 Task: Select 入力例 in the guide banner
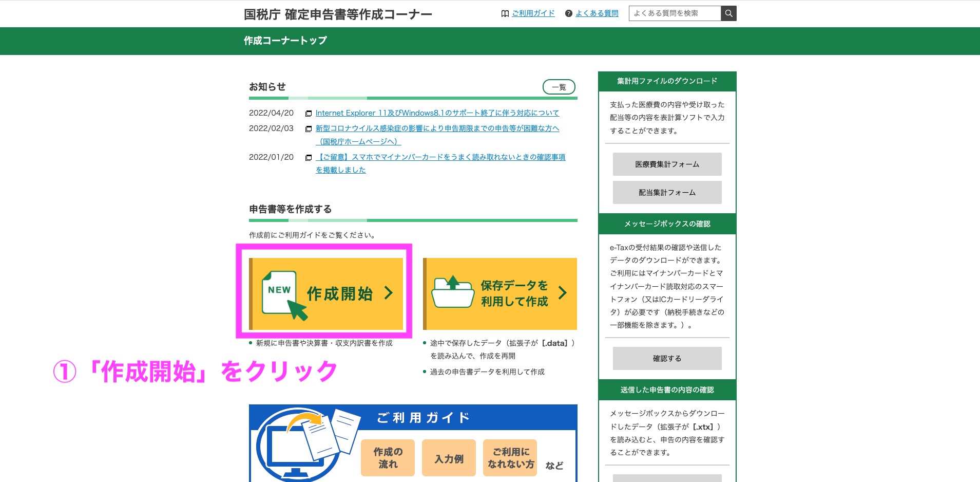point(449,457)
